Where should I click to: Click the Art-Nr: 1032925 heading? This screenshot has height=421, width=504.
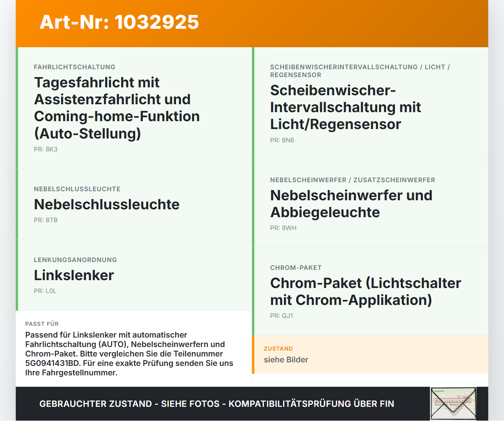[x=119, y=22]
